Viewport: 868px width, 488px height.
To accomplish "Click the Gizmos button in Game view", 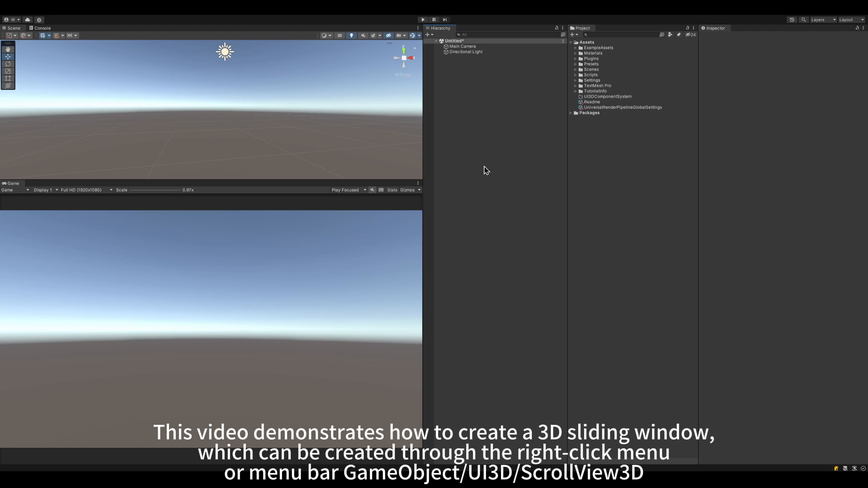I will point(407,189).
